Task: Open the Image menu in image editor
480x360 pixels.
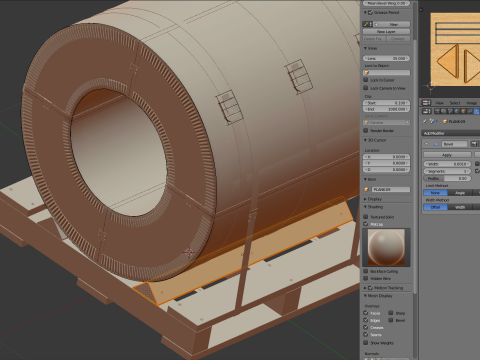Action: pos(471,103)
